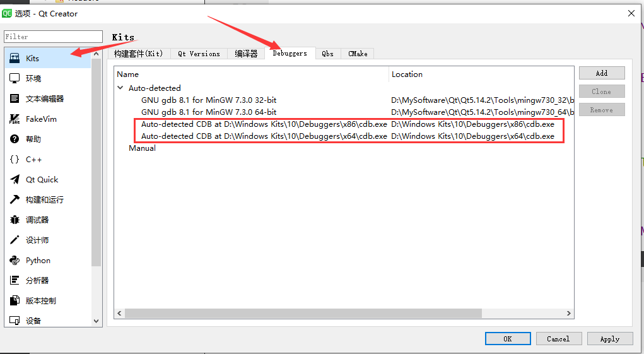This screenshot has width=644, height=354.
Task: Open the 文本编辑器 icon in sidebar
Action: coord(15,98)
